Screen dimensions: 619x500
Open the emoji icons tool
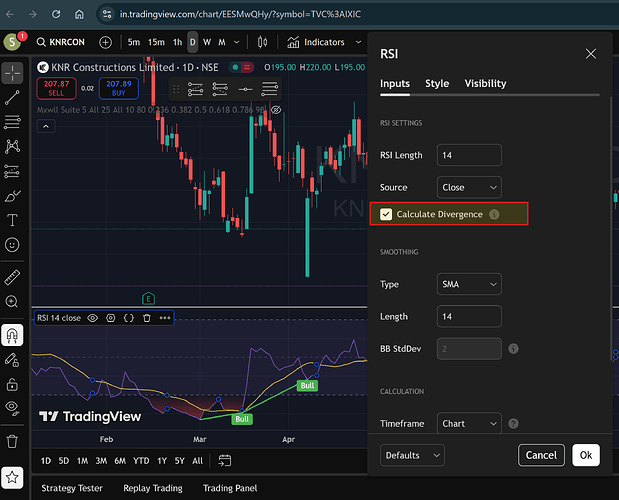12,245
